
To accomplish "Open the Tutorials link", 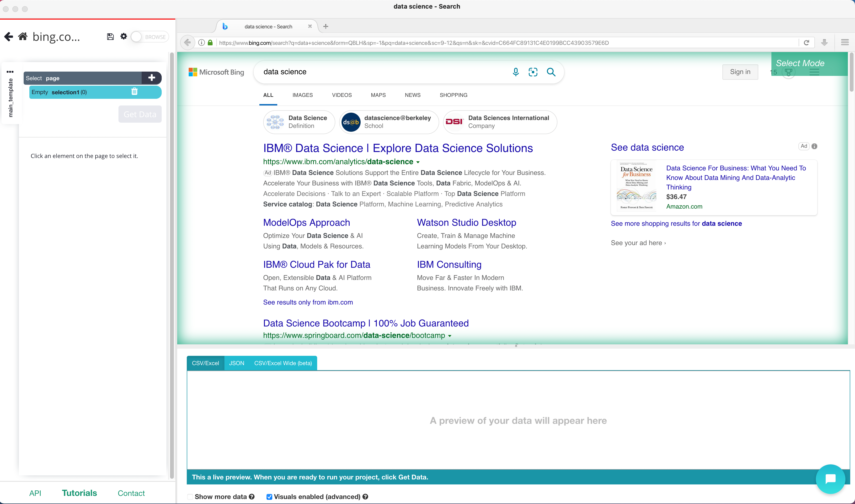I will 79,493.
